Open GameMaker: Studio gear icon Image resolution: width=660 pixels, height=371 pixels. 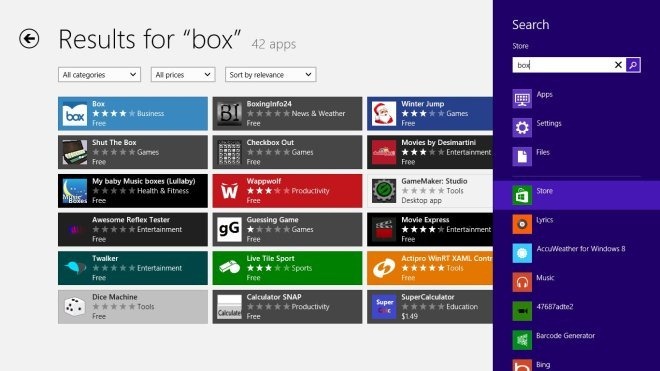tap(384, 191)
